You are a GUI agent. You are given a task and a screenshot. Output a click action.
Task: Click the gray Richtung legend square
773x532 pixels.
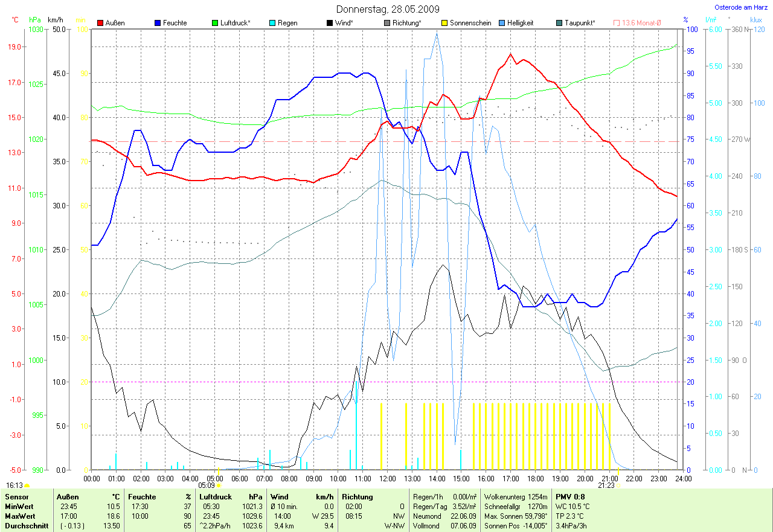pos(387,23)
